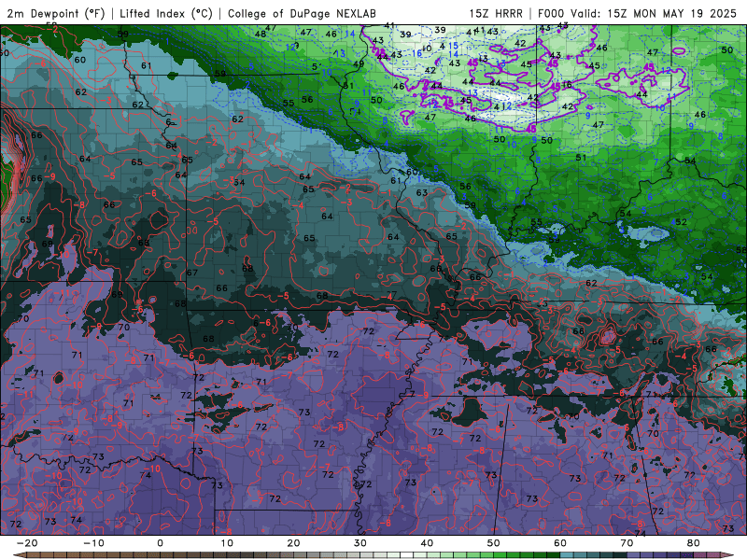747x560 pixels.
Task: Click the "-20" color scale label
Action: (x=27, y=543)
